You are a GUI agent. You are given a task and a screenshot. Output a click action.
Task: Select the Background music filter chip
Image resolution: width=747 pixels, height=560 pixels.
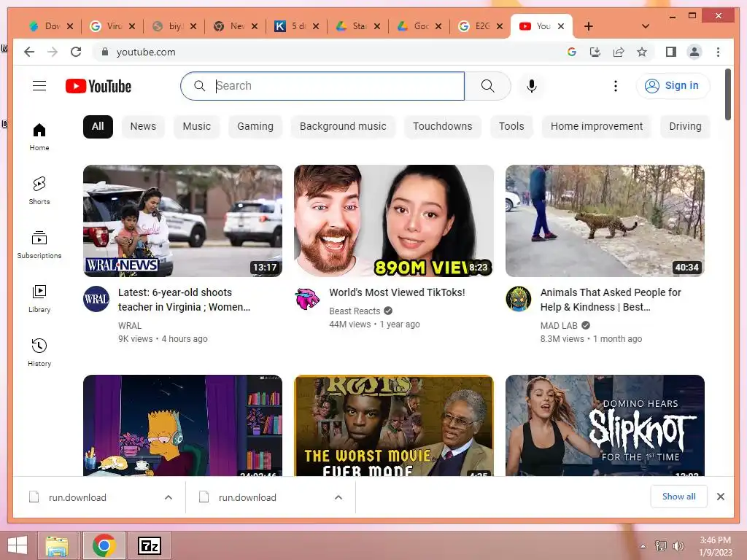tap(343, 127)
